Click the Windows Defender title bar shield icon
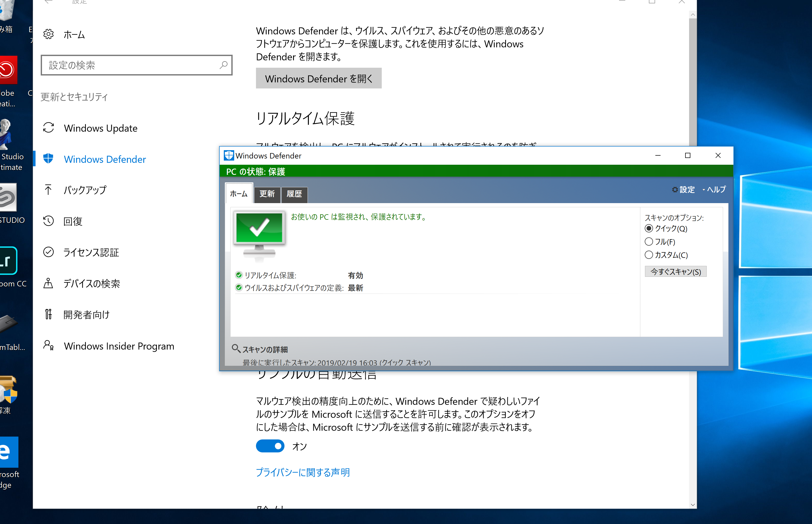The width and height of the screenshot is (812, 524). 228,155
